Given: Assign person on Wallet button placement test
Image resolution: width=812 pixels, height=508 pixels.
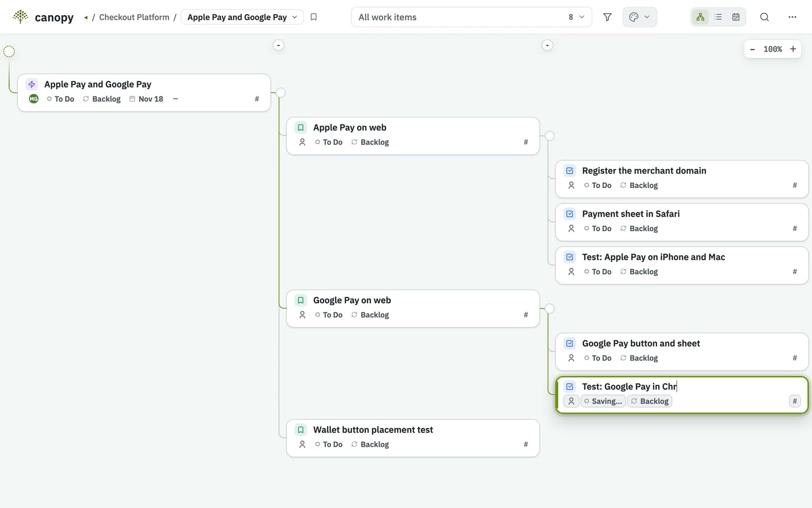Looking at the screenshot, I should (302, 444).
